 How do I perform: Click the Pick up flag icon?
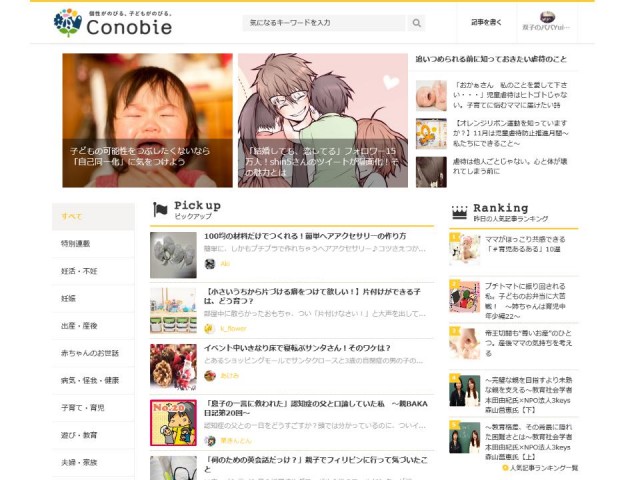pyautogui.click(x=160, y=210)
